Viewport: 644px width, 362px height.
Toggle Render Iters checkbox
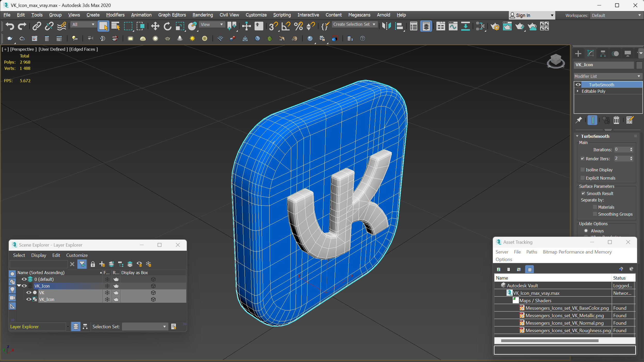coord(582,159)
